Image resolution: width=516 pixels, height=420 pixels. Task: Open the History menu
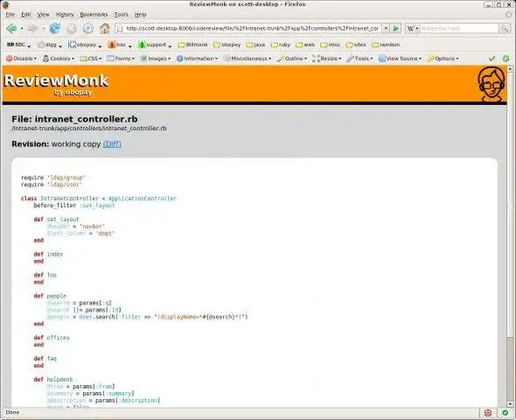tap(65, 15)
